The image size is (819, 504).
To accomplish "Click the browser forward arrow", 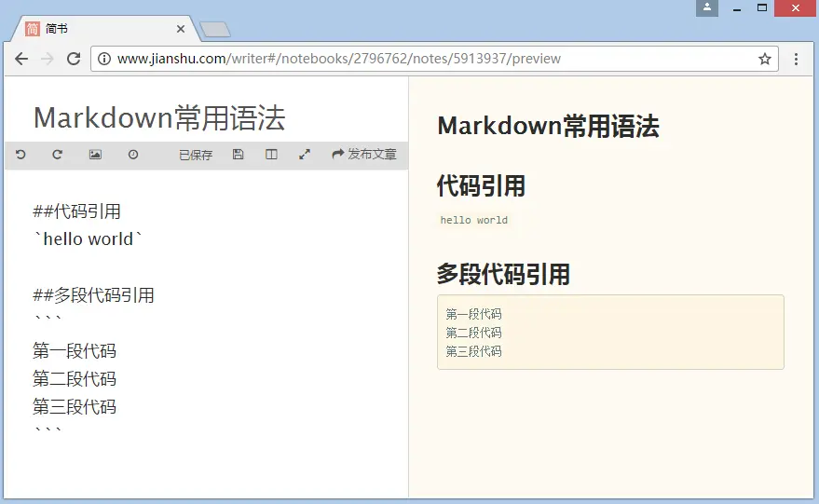I will [x=47, y=59].
